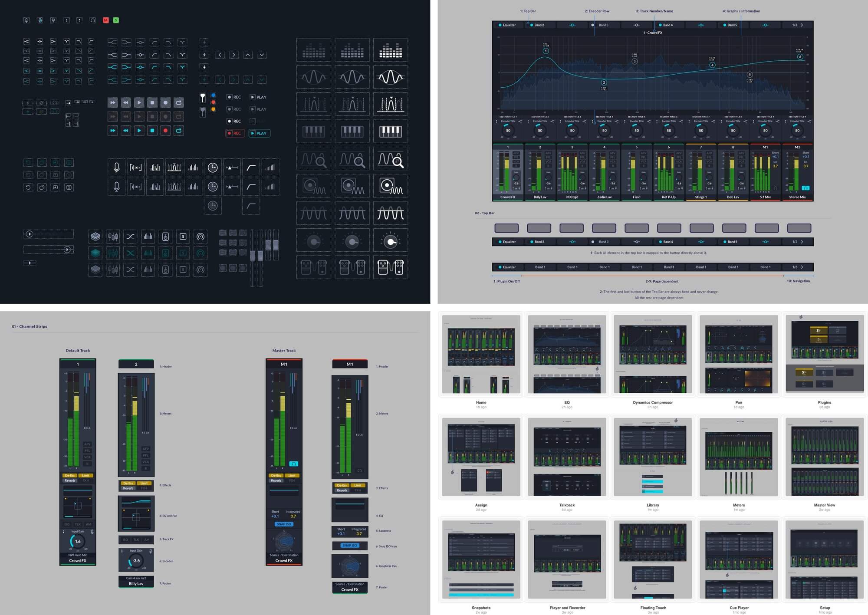Go to next page arrow above EQ graph

(x=802, y=25)
